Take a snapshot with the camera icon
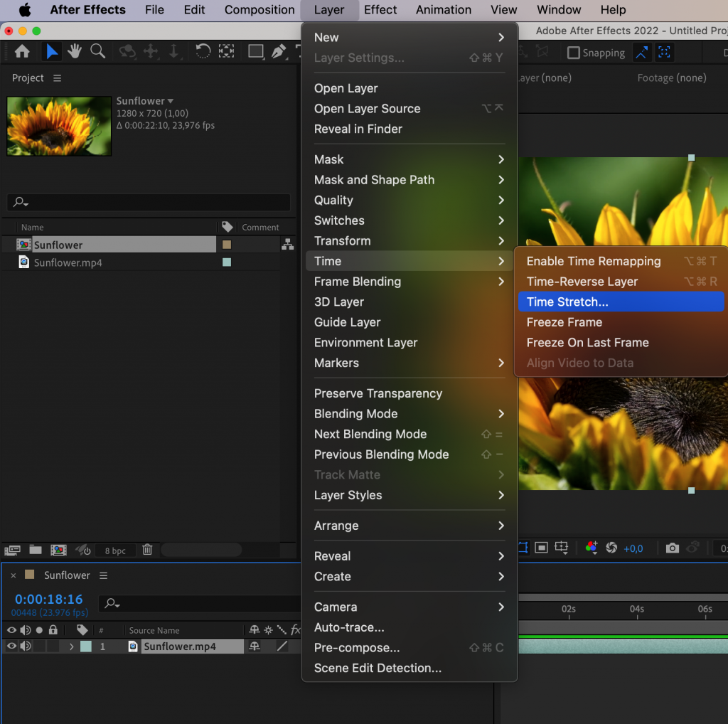The image size is (728, 724). 673,548
